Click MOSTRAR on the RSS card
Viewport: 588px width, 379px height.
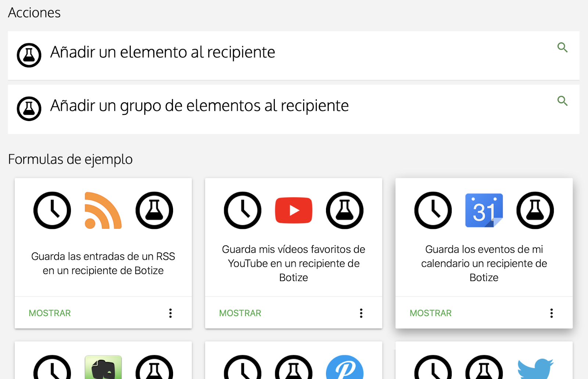50,313
